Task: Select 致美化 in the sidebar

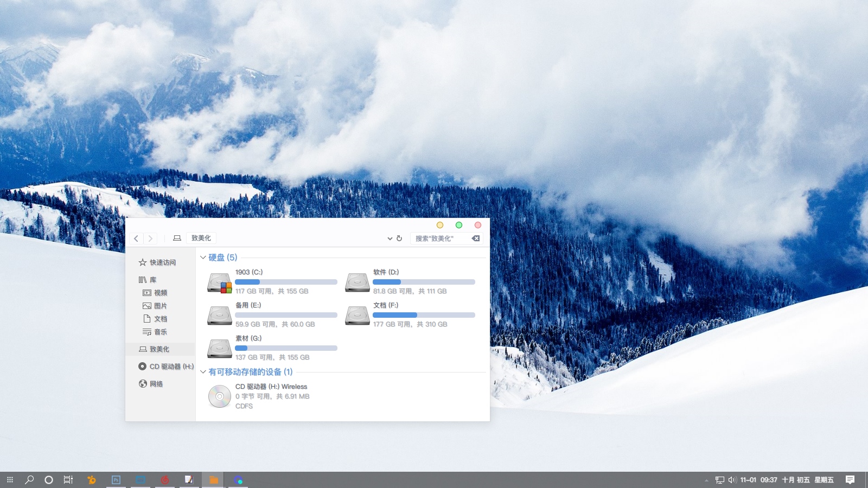Action: click(160, 349)
